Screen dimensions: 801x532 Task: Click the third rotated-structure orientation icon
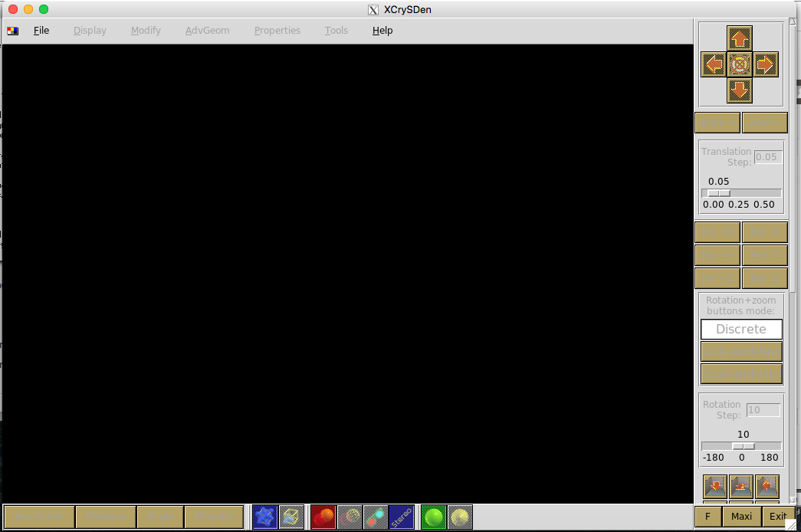[x=767, y=487]
